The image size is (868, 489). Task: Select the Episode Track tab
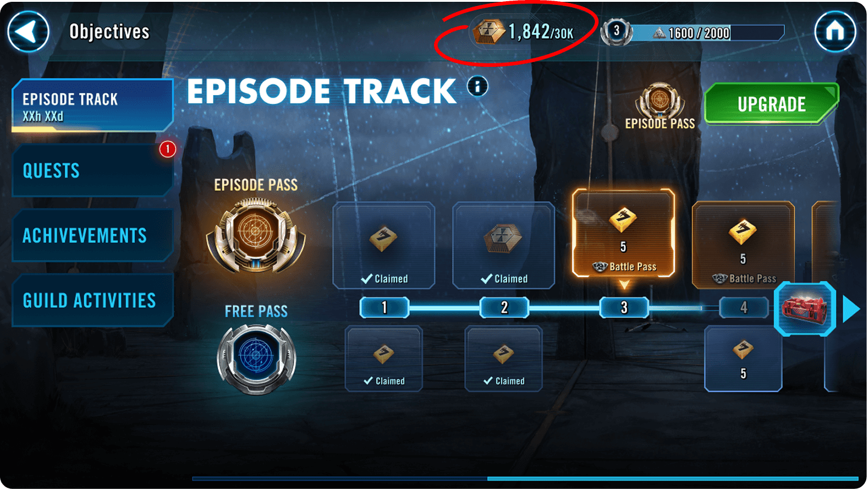tap(93, 105)
